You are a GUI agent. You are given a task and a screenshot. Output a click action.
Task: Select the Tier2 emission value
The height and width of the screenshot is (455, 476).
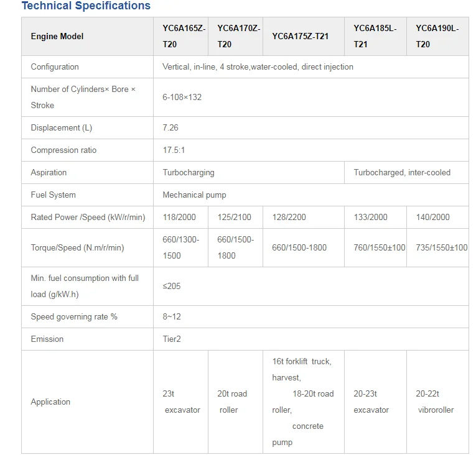pos(173,339)
